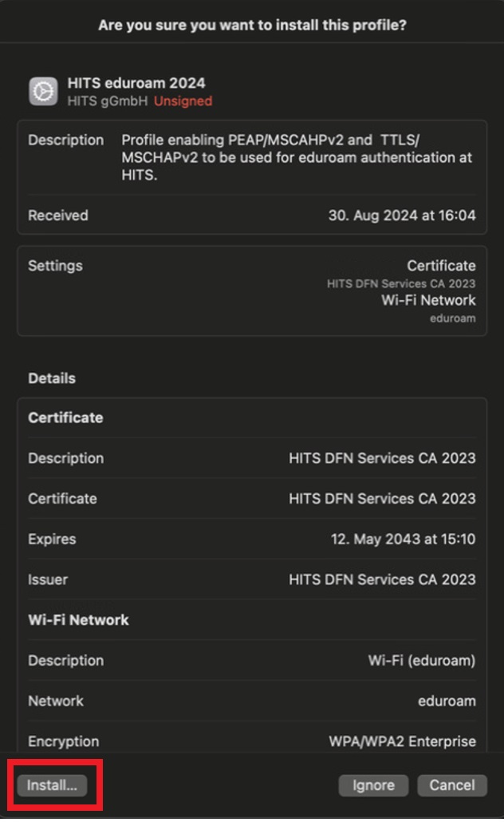Click the red Unsigned status label

(x=183, y=101)
